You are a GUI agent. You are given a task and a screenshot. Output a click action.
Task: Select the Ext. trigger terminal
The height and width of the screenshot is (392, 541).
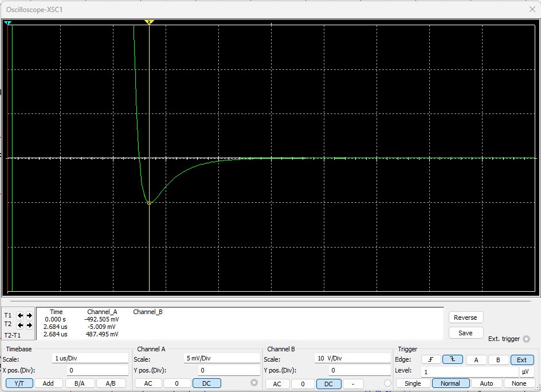pyautogui.click(x=526, y=339)
